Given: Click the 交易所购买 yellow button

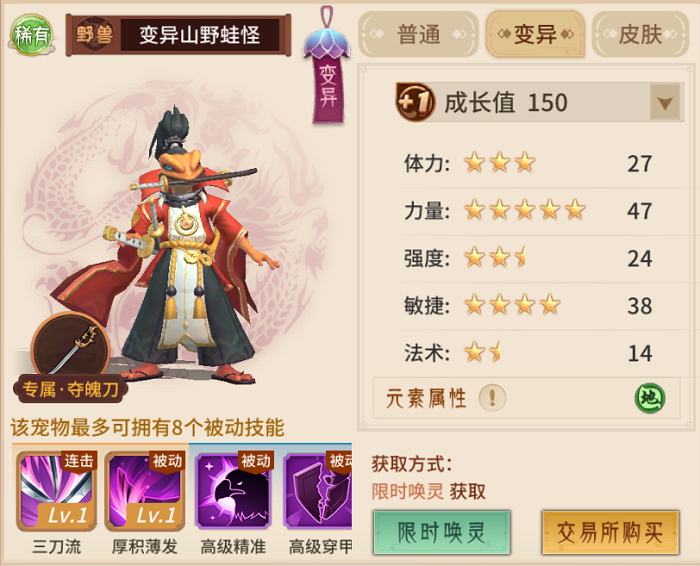Looking at the screenshot, I should click(610, 533).
